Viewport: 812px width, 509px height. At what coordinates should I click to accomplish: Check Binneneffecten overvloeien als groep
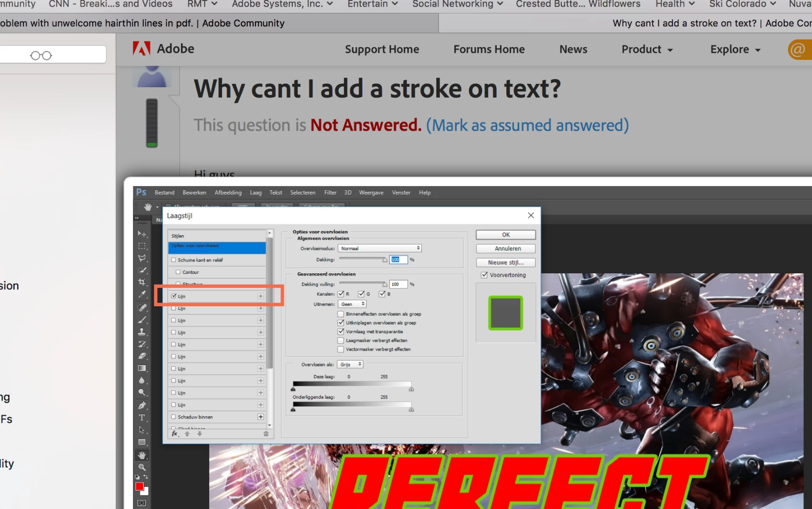click(341, 314)
